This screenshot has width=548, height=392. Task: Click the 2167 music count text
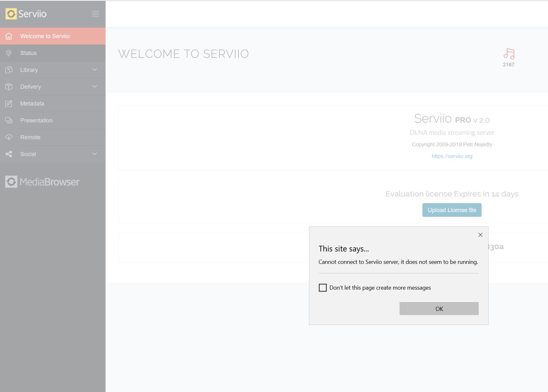(509, 65)
